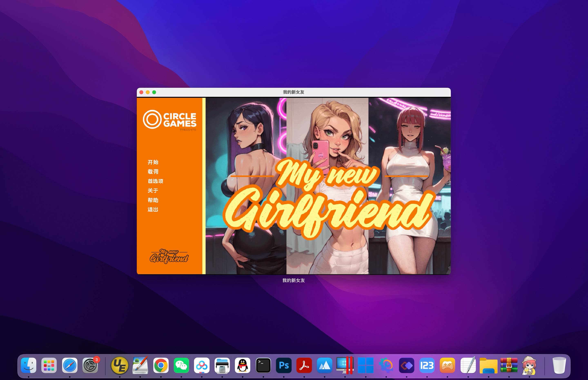Open WeChat in the dock
This screenshot has height=380, width=588.
[181, 365]
